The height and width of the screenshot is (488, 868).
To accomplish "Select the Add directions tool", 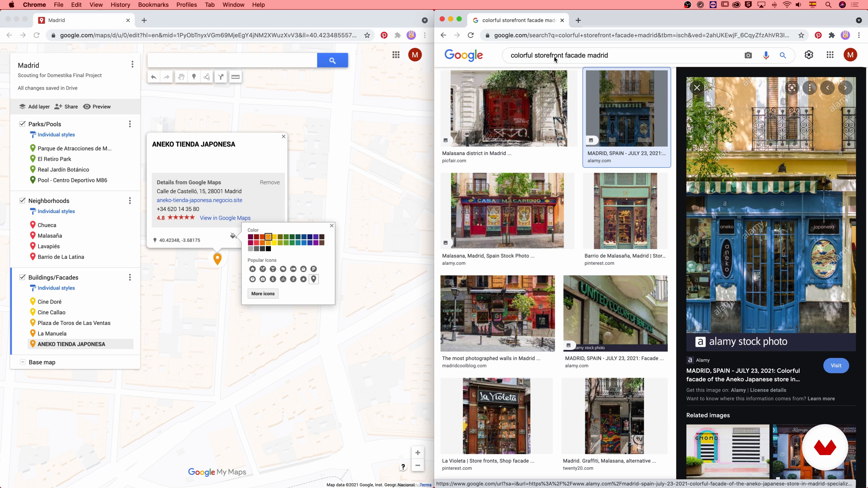I will [x=221, y=77].
